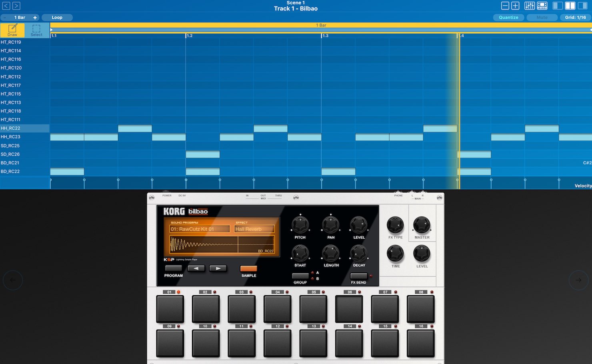Viewport: 592px width, 364px height.
Task: Go to previous gadget with left circle arrow
Action: (13, 280)
